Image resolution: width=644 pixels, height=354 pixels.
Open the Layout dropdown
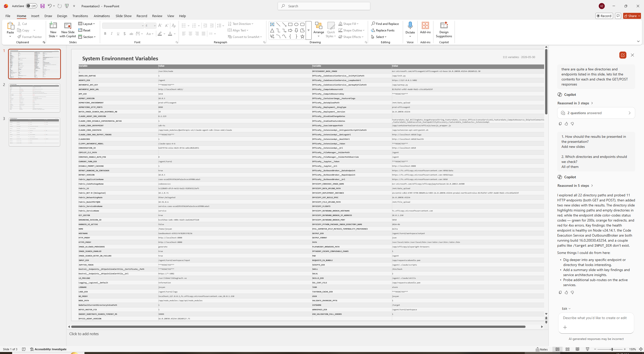(x=87, y=24)
